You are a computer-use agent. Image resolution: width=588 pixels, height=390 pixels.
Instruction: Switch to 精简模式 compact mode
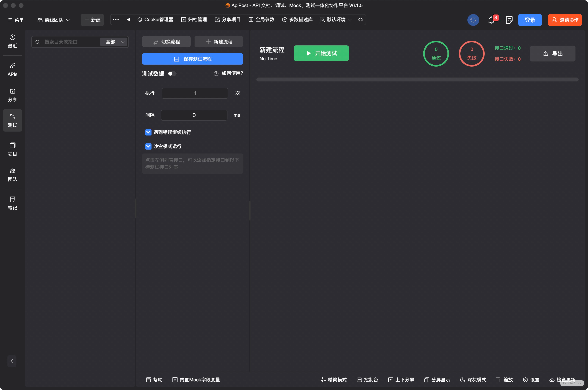coord(334,380)
